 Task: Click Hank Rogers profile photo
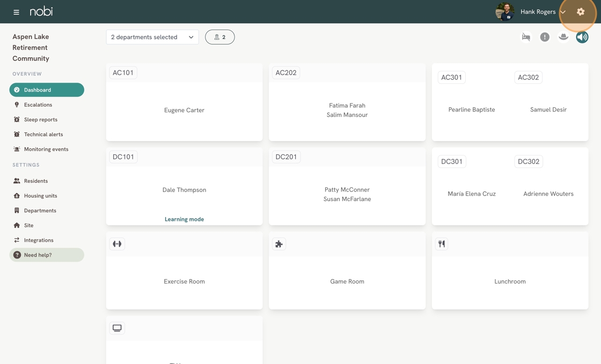(x=504, y=12)
